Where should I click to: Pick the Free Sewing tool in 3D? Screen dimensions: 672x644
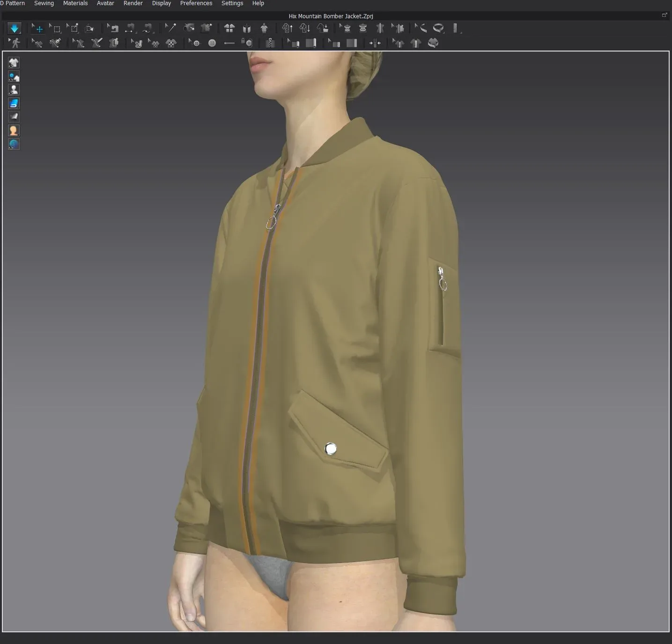pos(148,29)
